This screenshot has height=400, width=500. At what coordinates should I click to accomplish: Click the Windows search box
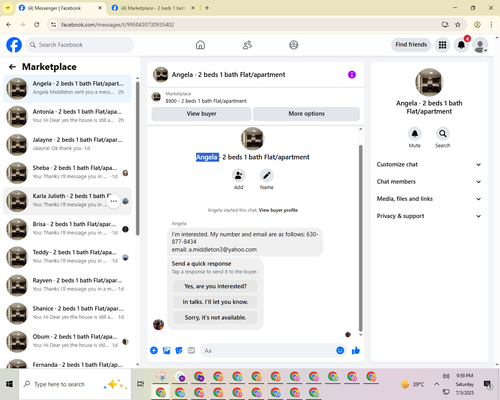[x=75, y=384]
